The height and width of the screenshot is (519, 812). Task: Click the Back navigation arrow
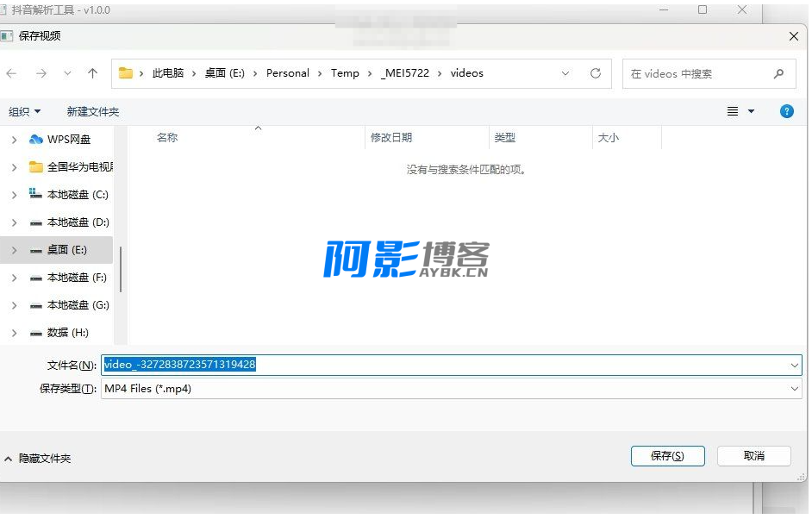(x=12, y=74)
